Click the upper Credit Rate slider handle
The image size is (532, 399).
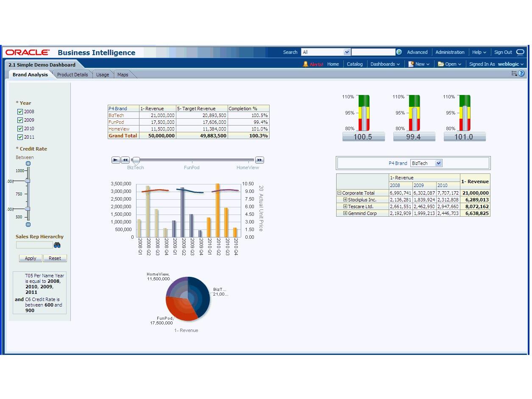point(28,181)
